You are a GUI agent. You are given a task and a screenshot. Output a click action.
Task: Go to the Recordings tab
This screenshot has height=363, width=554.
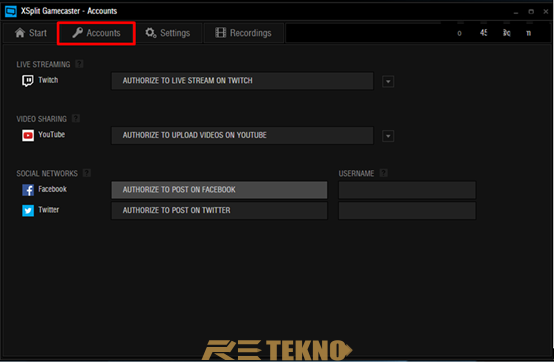[x=244, y=33]
